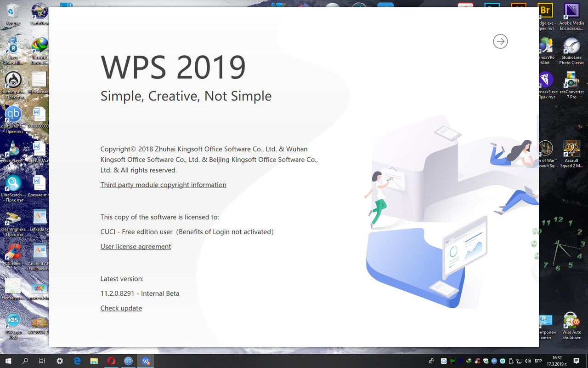Open the People icon in system tray
Image resolution: width=588 pixels, height=368 pixels.
pyautogui.click(x=431, y=361)
